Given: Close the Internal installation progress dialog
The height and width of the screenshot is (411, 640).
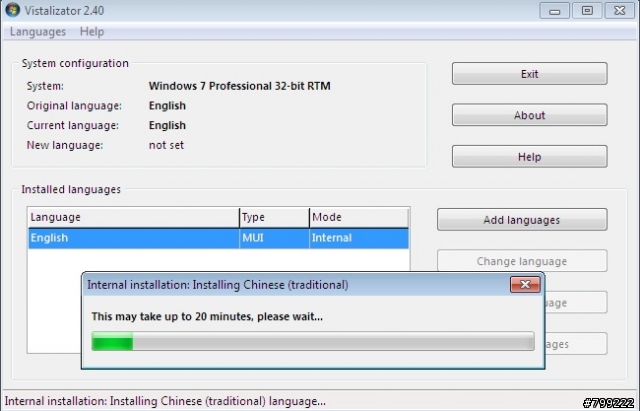Looking at the screenshot, I should click(x=525, y=284).
